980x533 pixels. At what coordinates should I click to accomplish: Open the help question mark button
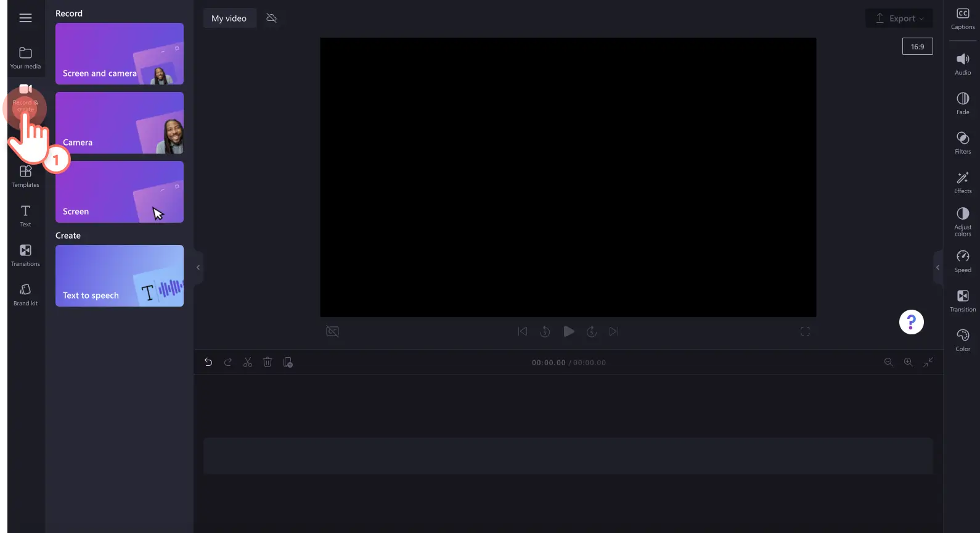(x=911, y=322)
